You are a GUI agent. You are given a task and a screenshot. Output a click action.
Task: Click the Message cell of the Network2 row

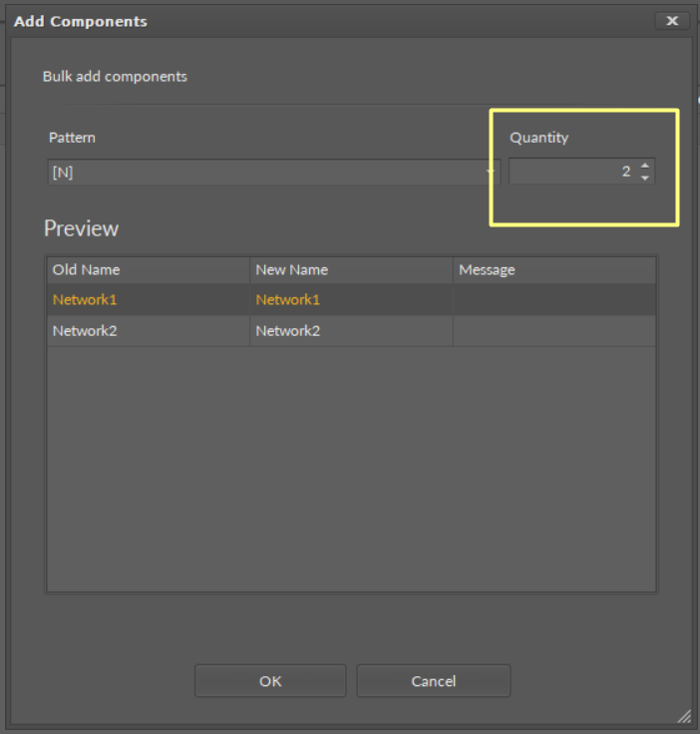[553, 331]
